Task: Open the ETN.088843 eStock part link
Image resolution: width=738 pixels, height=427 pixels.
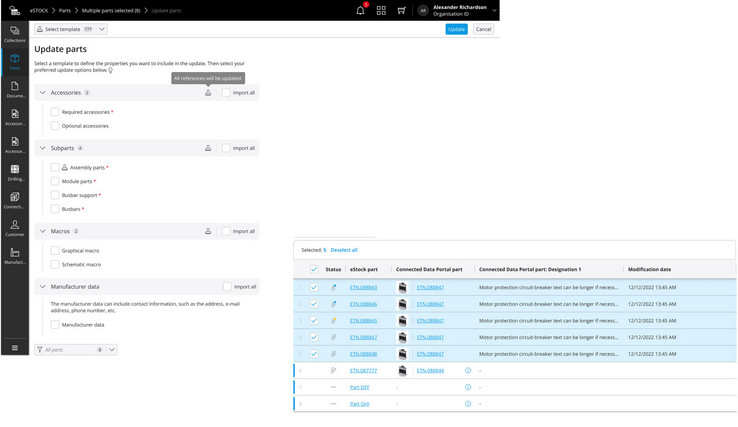Action: coord(363,287)
